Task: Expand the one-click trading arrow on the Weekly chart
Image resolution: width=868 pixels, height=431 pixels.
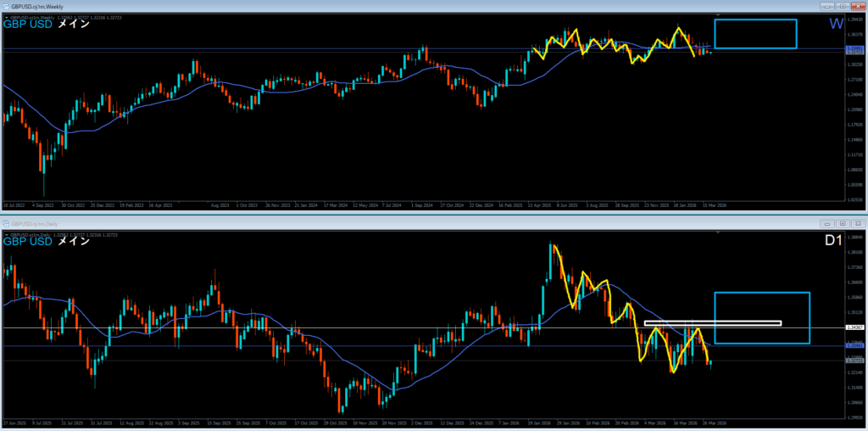Action: [x=6, y=16]
